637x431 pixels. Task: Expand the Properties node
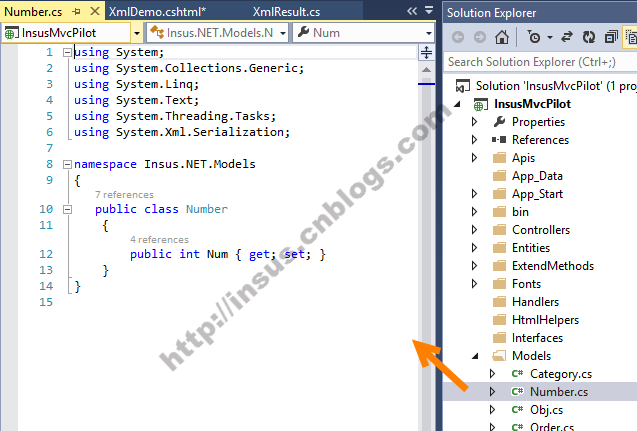pyautogui.click(x=474, y=122)
